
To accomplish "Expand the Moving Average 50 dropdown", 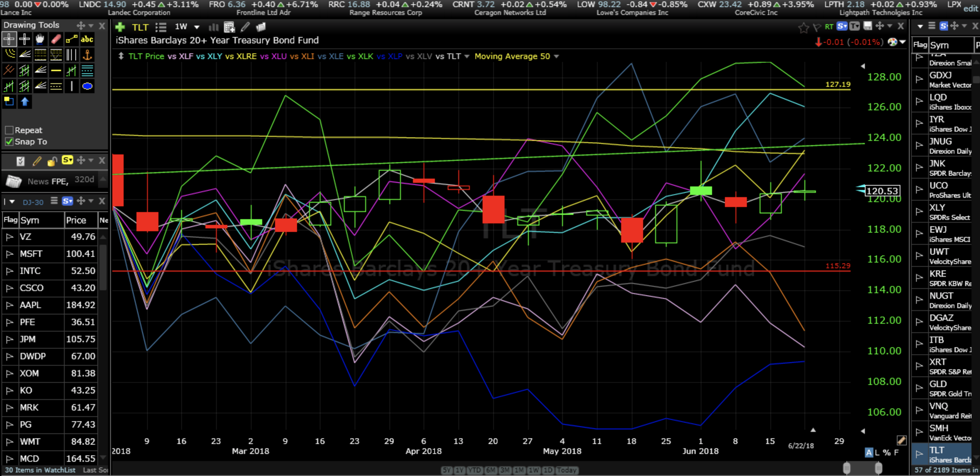I will pyautogui.click(x=556, y=56).
